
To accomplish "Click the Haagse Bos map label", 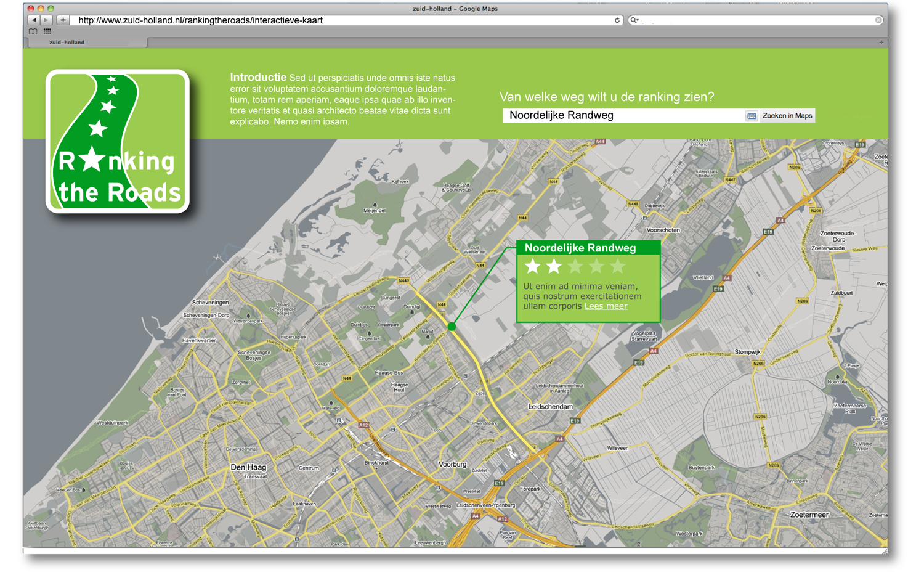I will pyautogui.click(x=389, y=373).
